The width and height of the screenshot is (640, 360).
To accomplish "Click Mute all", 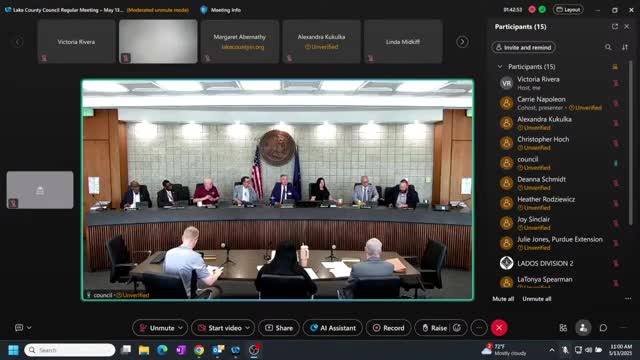I will point(503,299).
